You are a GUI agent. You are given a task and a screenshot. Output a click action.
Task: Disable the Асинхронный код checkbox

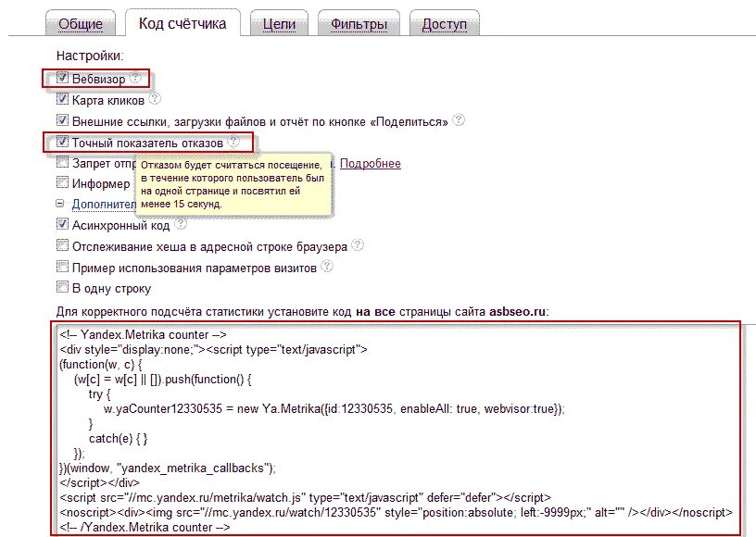point(62,224)
